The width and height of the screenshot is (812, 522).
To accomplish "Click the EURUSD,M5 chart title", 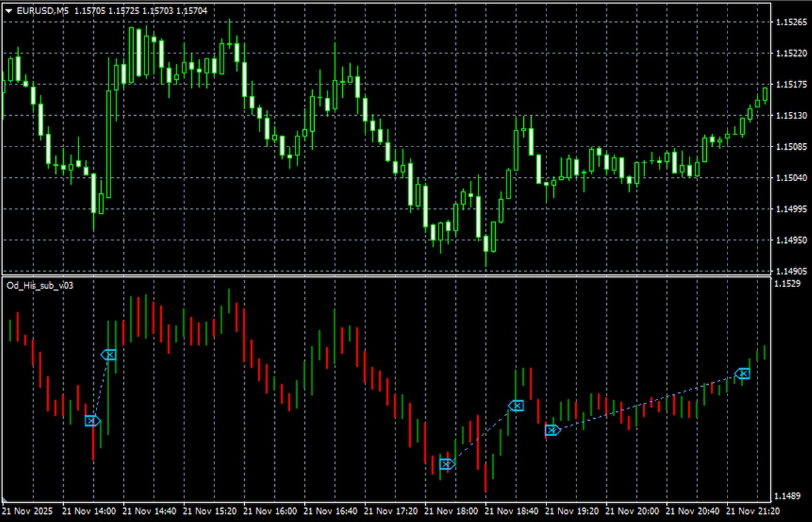I will pyautogui.click(x=42, y=10).
